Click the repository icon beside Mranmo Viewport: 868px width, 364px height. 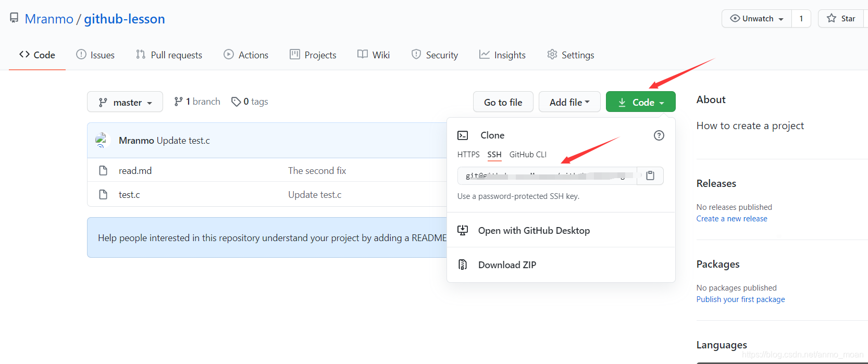14,18
